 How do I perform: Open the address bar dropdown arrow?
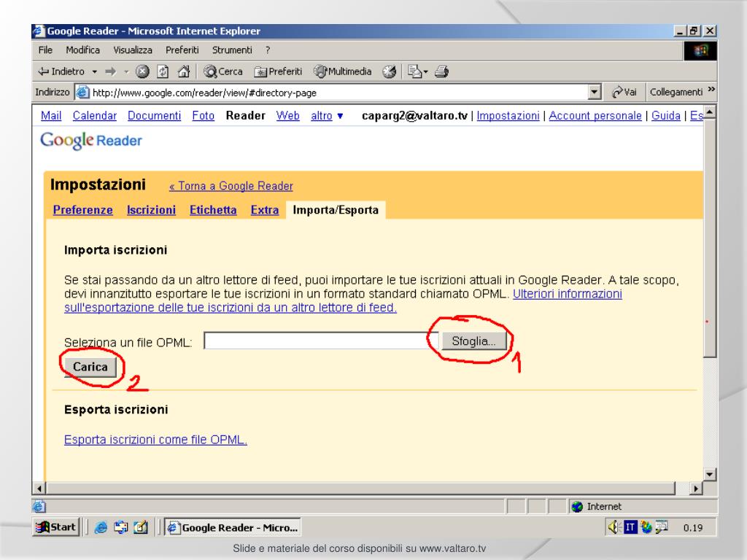(594, 92)
